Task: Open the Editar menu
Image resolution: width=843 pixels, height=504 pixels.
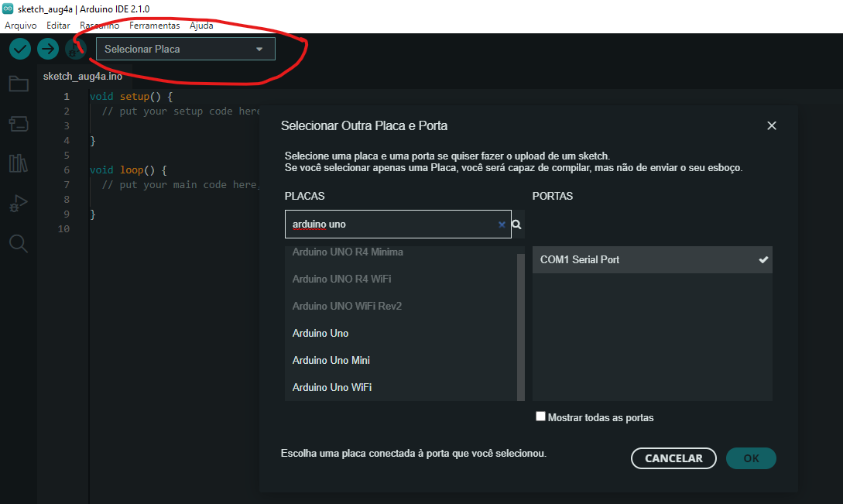Action: (x=58, y=26)
